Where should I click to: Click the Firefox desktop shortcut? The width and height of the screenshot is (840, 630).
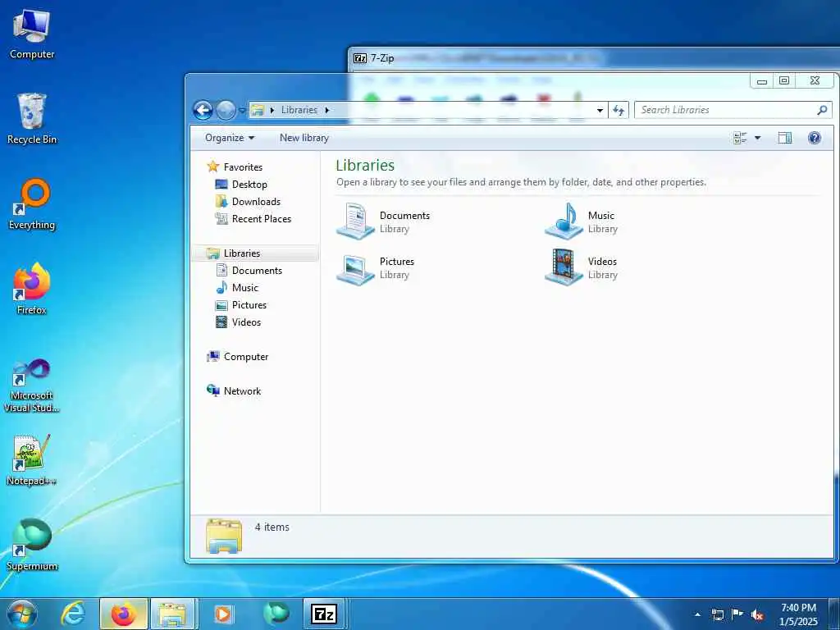pos(32,290)
